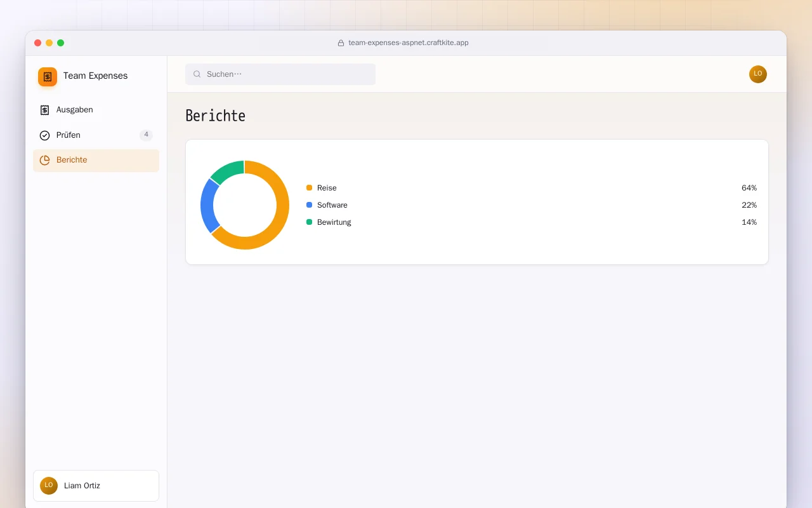812x508 pixels.
Task: Open the LO avatar in top bar
Action: pos(758,74)
